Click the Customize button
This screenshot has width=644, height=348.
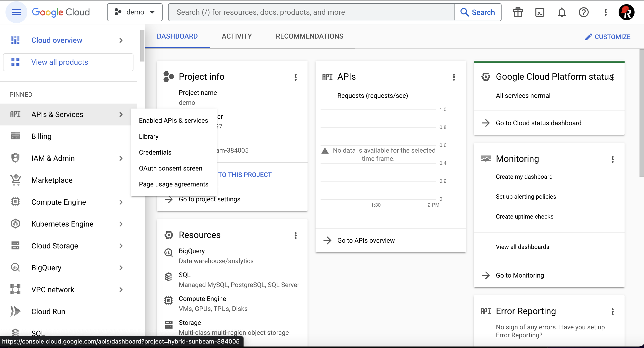(x=608, y=37)
